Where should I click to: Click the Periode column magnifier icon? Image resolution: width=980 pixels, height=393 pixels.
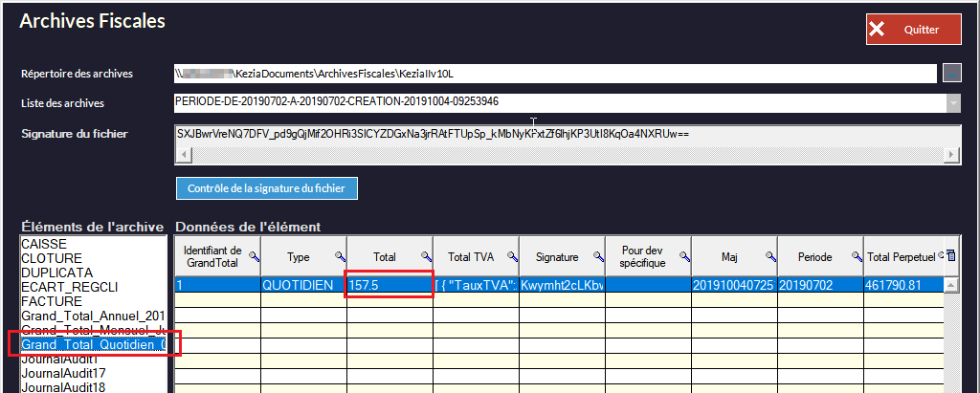857,256
